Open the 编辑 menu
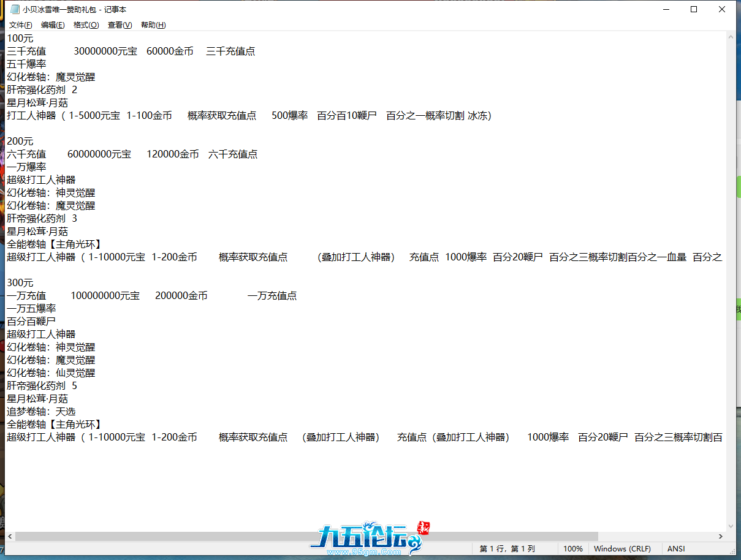 coord(53,25)
